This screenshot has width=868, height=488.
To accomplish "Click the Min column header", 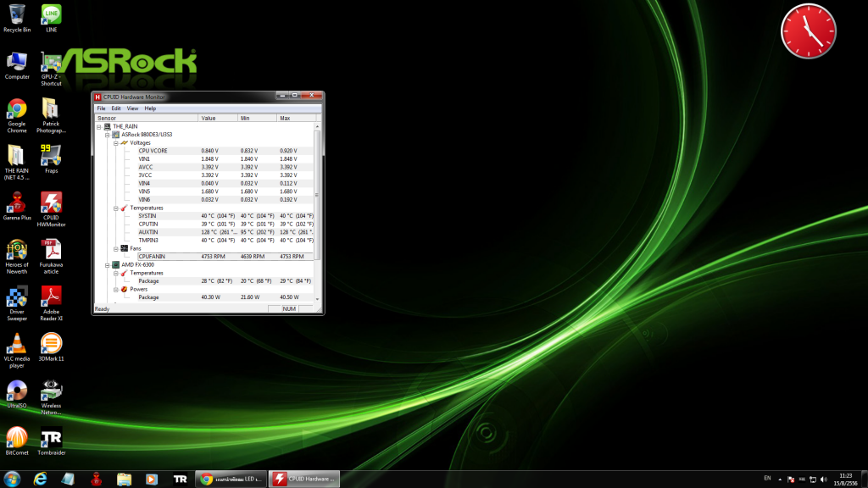I will 257,118.
